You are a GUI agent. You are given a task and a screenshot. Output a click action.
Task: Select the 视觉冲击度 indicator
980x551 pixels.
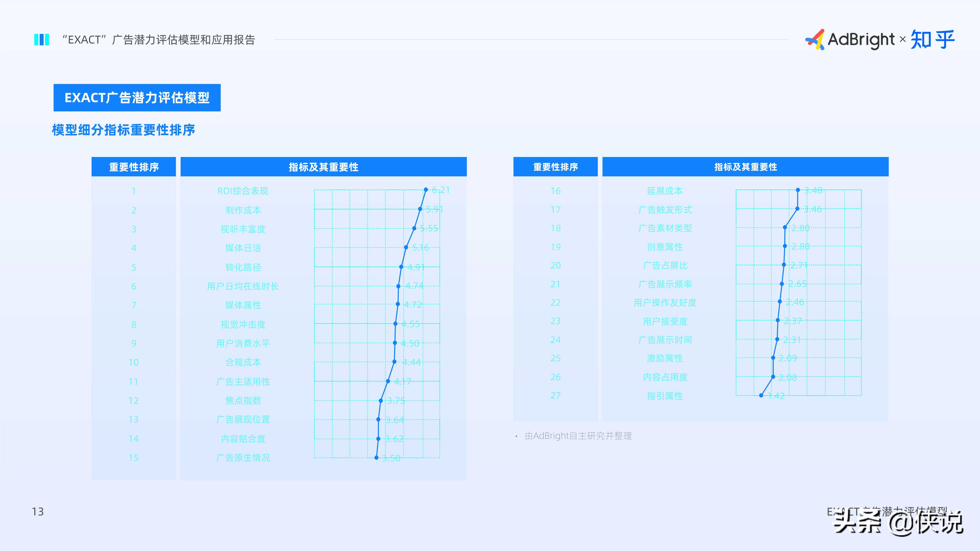click(x=243, y=324)
